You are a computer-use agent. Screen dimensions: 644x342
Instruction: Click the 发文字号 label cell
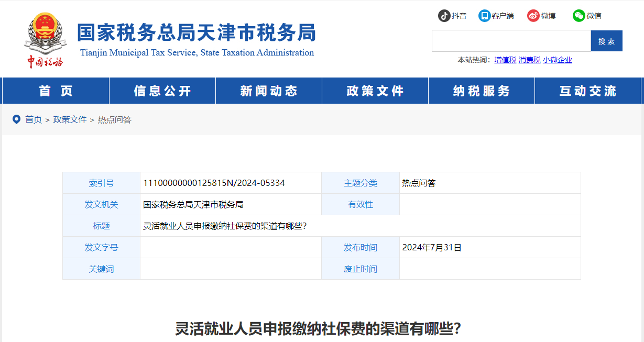(101, 247)
